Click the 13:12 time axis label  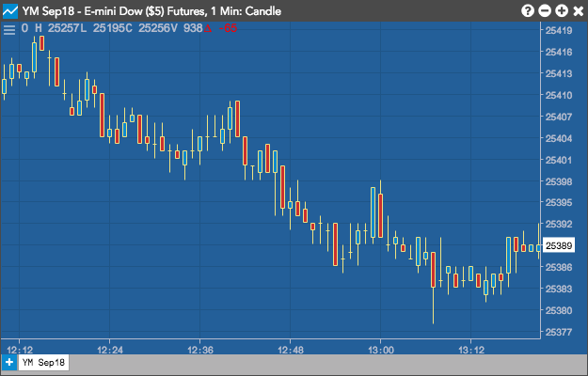click(471, 350)
